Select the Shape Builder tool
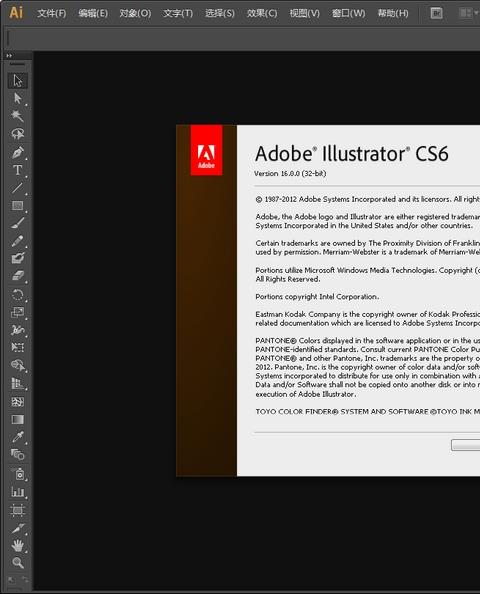Screen dimensions: 480x594 17,365
